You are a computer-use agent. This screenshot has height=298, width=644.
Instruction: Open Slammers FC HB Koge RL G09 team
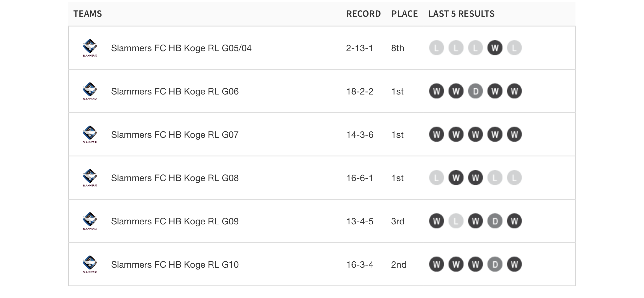tap(175, 221)
